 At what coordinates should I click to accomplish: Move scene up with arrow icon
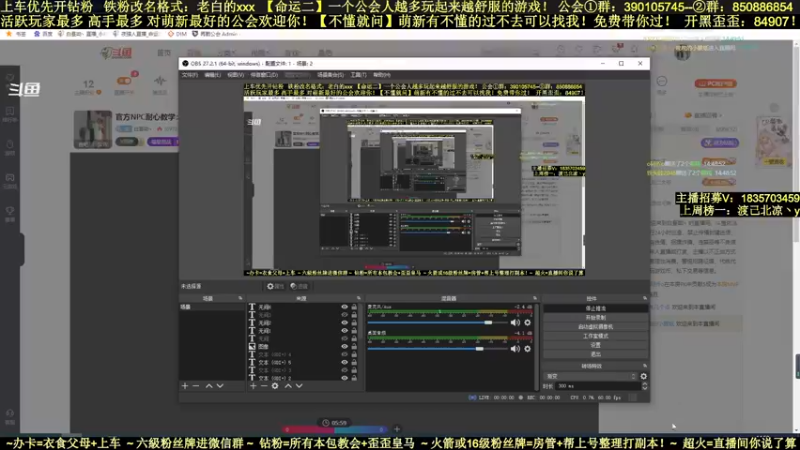click(x=209, y=386)
